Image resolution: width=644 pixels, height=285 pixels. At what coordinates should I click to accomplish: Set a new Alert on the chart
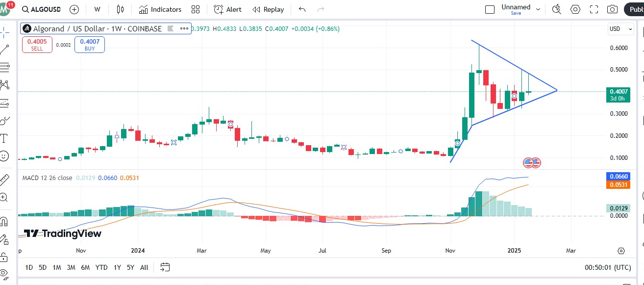(x=227, y=9)
